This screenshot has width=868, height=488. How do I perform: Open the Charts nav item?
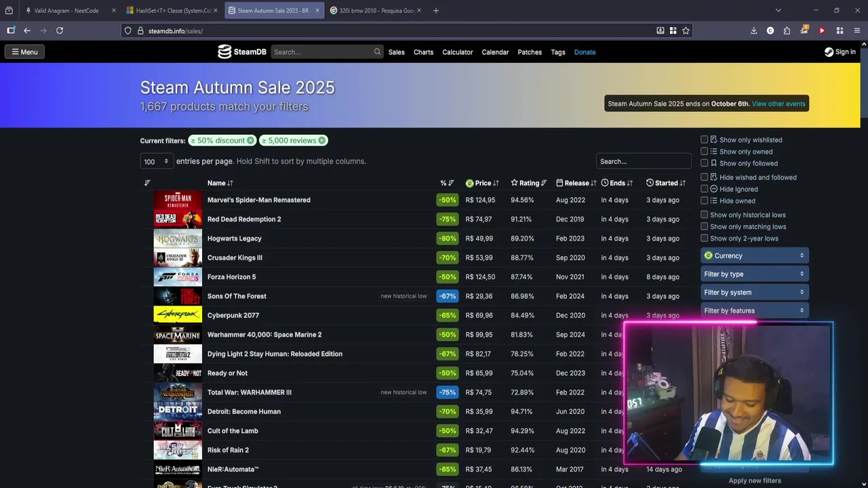(423, 52)
